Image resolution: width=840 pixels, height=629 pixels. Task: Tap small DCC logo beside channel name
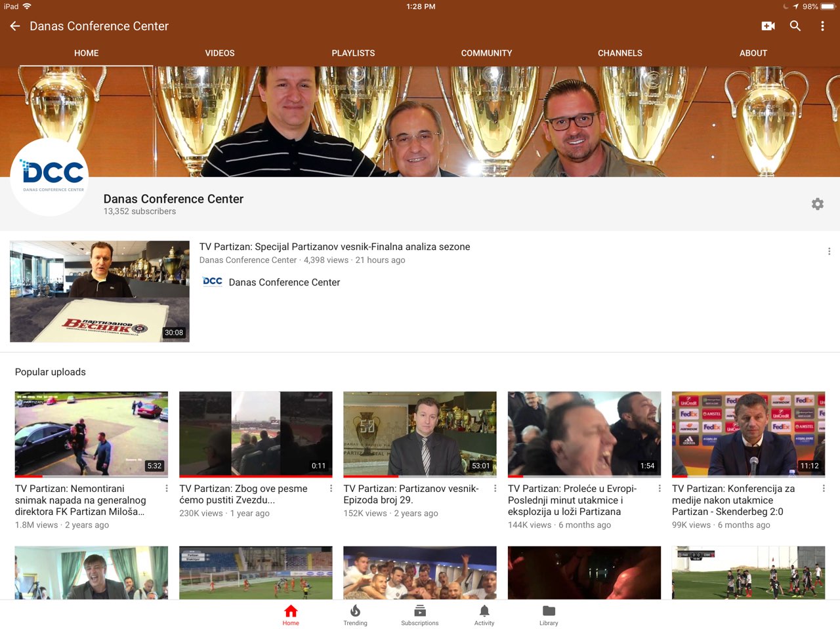[213, 282]
